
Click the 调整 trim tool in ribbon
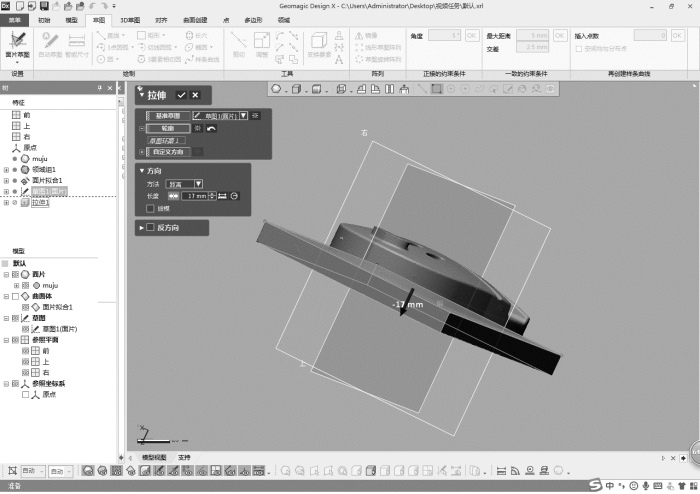point(261,46)
